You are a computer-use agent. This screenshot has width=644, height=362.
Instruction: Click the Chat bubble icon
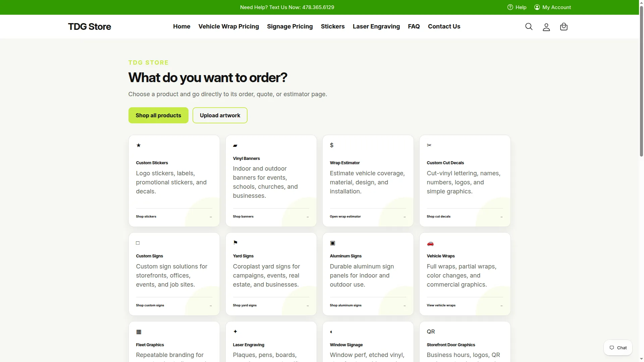[612, 348]
